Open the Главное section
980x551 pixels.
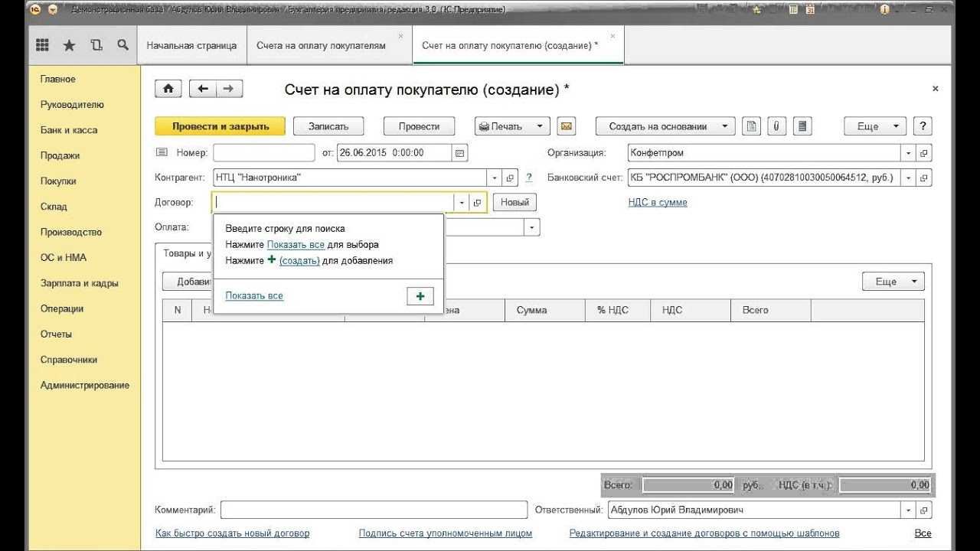point(58,79)
